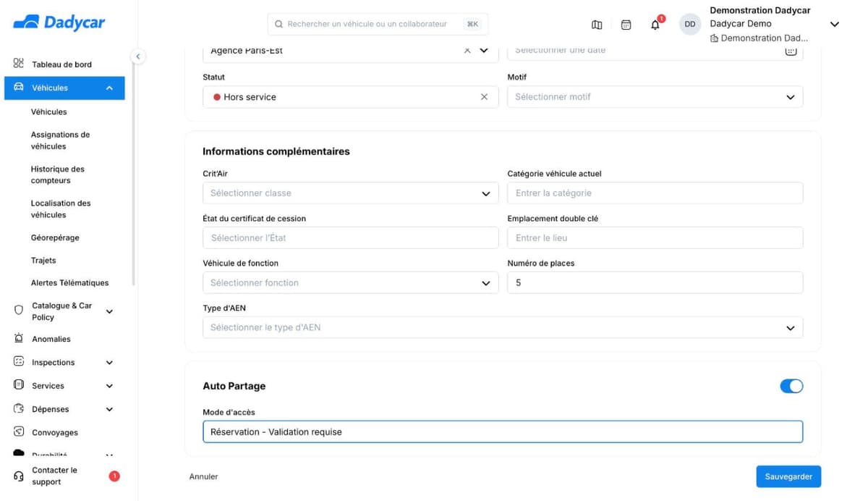Click the support headset icon
This screenshot has width=868, height=501.
tap(19, 476)
